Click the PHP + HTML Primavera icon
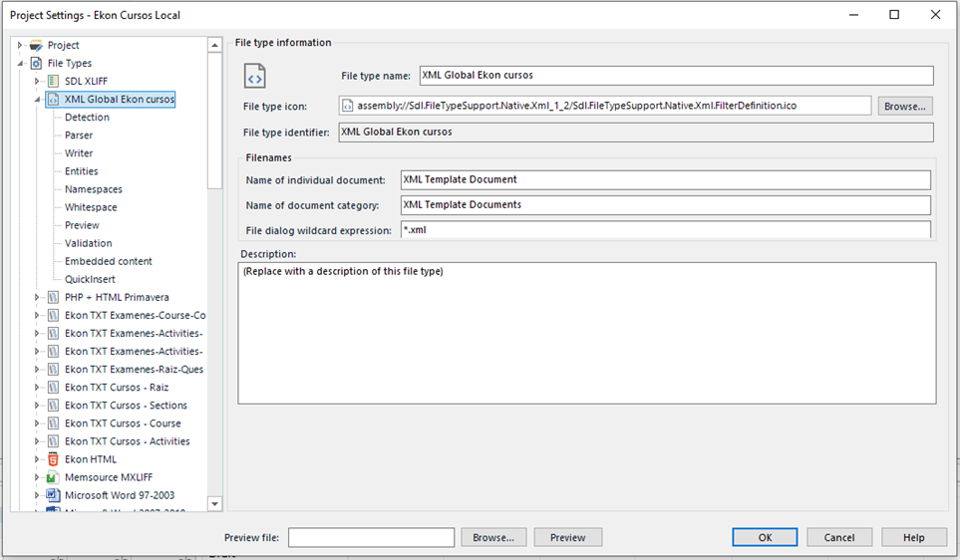 click(x=54, y=297)
